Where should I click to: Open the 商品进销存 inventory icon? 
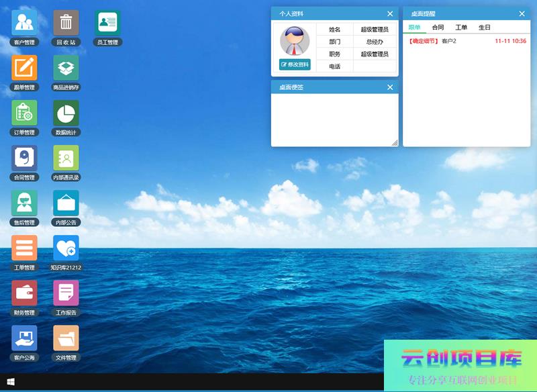(66, 68)
